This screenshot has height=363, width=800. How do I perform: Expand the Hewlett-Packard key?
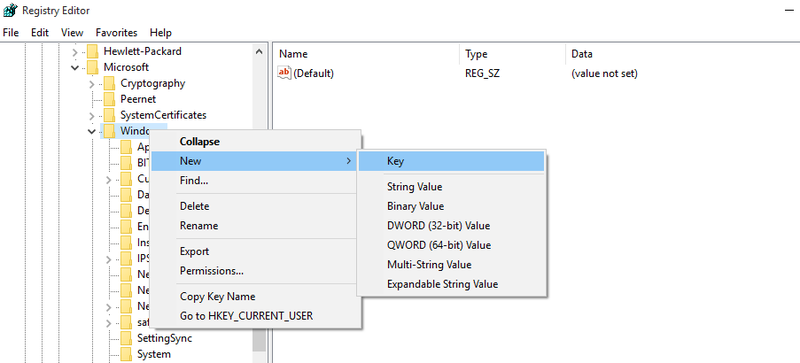coord(75,52)
